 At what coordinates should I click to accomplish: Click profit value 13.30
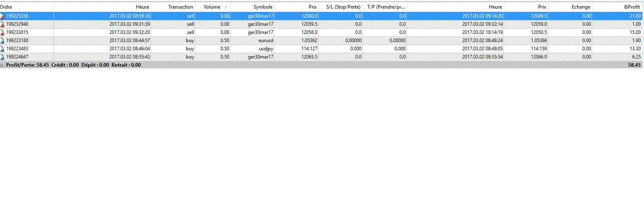(x=635, y=49)
